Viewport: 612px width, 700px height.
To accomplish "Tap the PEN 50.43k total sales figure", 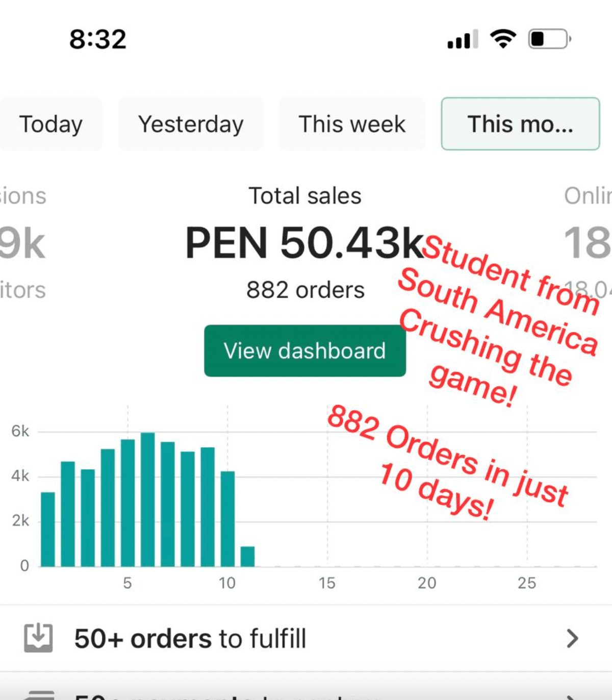I will pos(304,243).
